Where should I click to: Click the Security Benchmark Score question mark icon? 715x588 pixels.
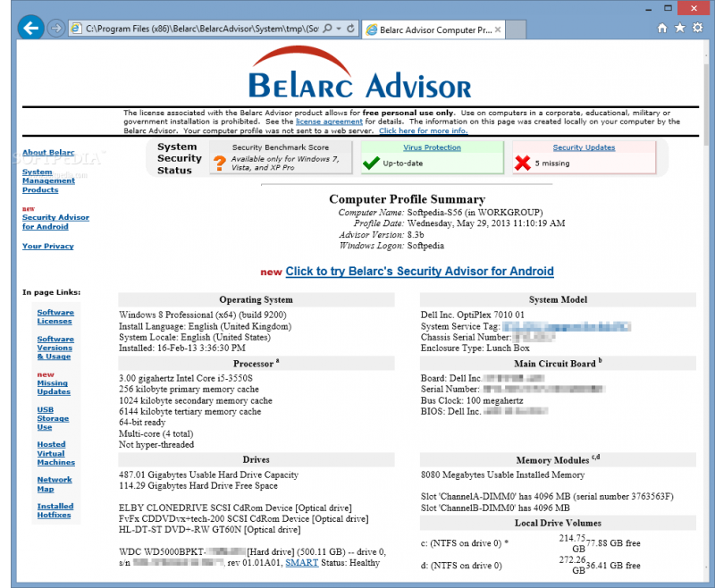click(x=220, y=163)
